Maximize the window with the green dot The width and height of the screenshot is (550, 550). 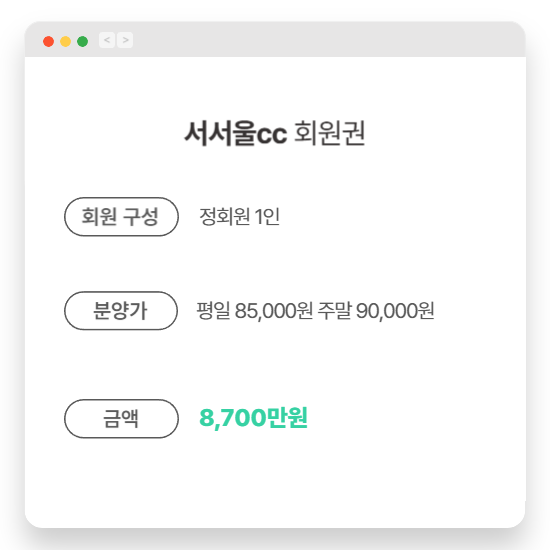pyautogui.click(x=82, y=41)
